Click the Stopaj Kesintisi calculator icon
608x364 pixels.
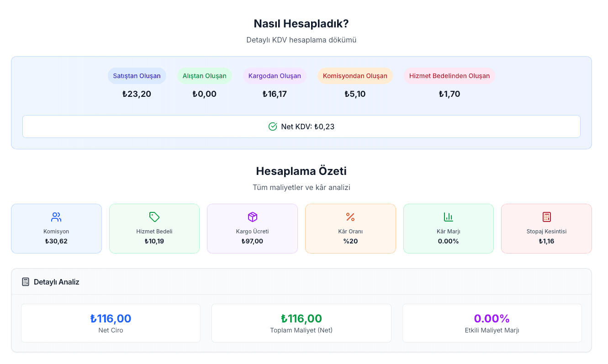546,217
